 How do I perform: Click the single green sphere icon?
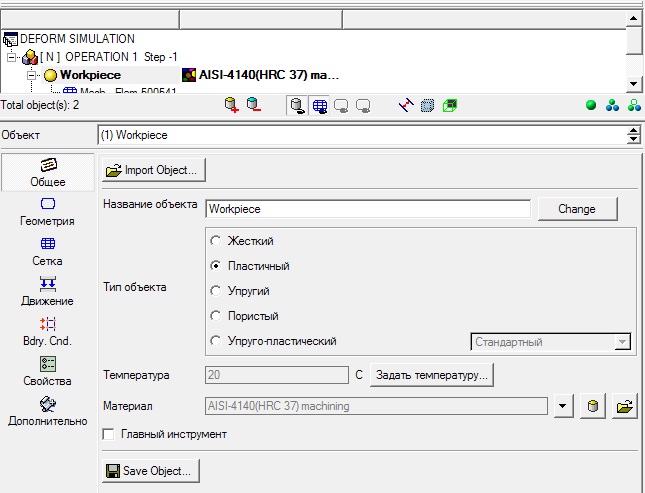[x=591, y=105]
